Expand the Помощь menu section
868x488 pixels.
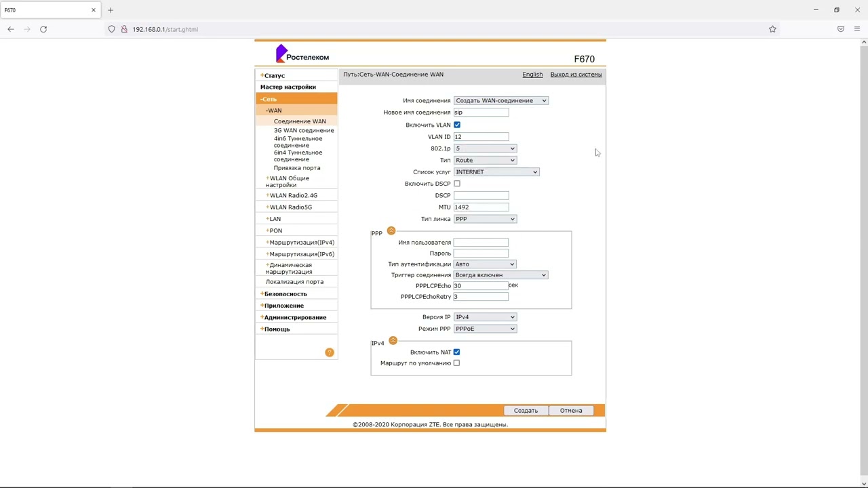[275, 329]
